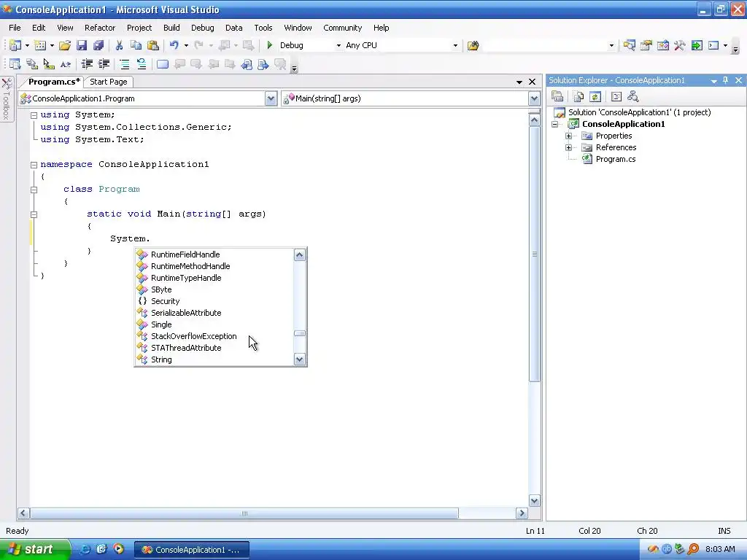
Task: Comment out the selected lines icon
Action: [x=124, y=64]
